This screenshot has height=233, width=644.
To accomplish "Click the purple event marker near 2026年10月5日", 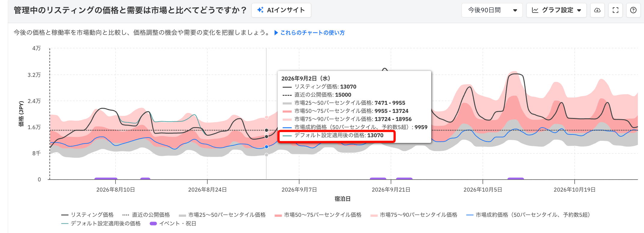I will click(516, 179).
